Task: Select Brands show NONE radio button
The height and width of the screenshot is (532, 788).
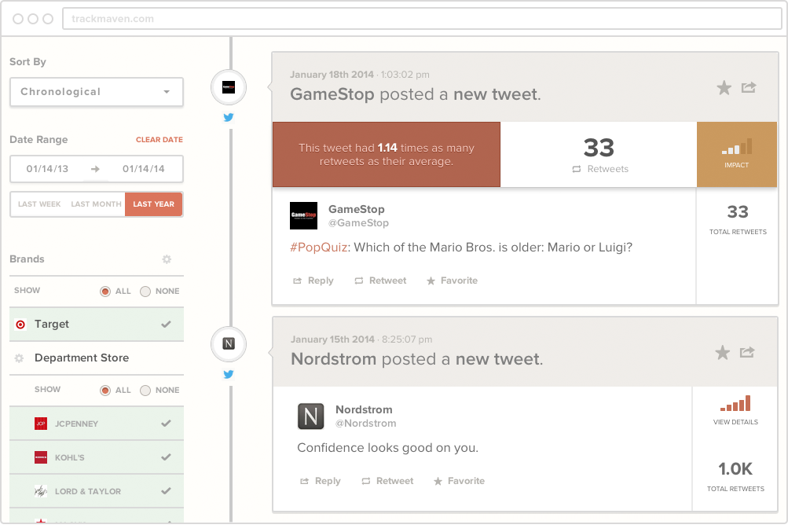Action: 145,292
